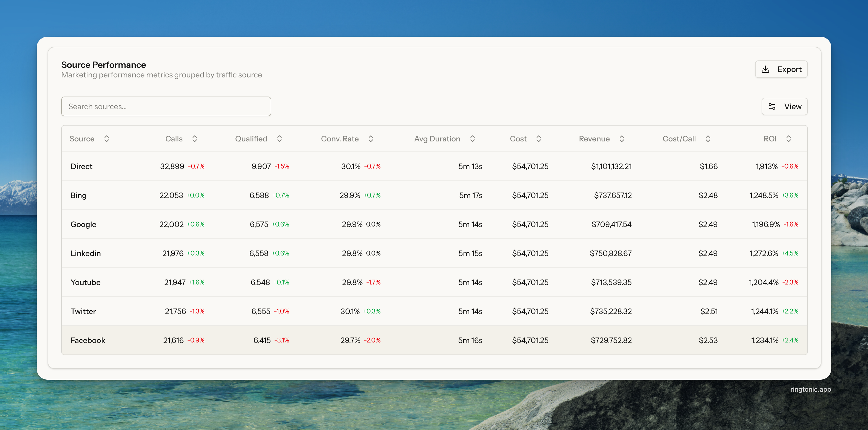Viewport: 868px width, 430px height.
Task: Click sort arrows beside Cost/Call header
Action: [708, 139]
